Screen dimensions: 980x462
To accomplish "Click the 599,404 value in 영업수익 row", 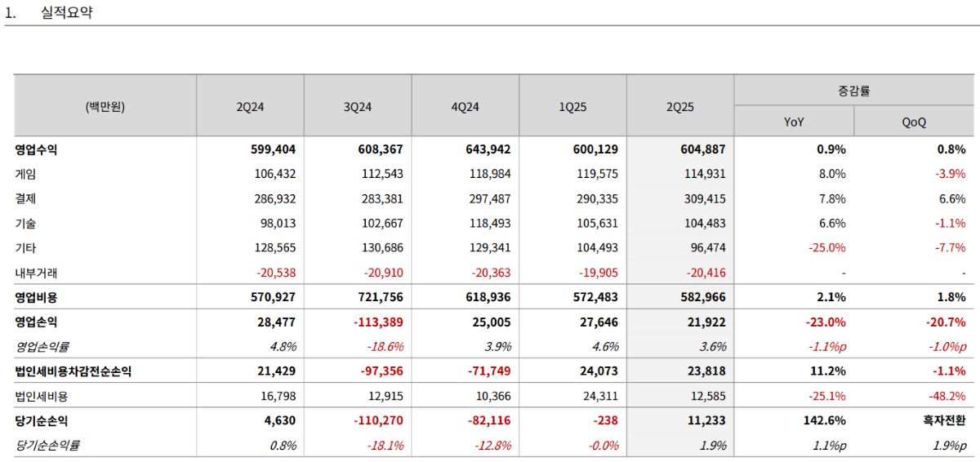I will click(x=273, y=149).
